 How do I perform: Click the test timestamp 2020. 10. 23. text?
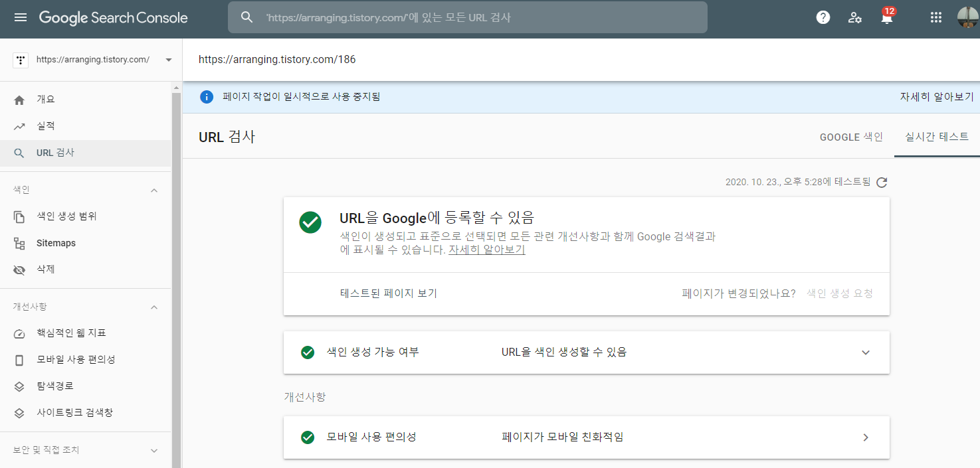tap(798, 182)
